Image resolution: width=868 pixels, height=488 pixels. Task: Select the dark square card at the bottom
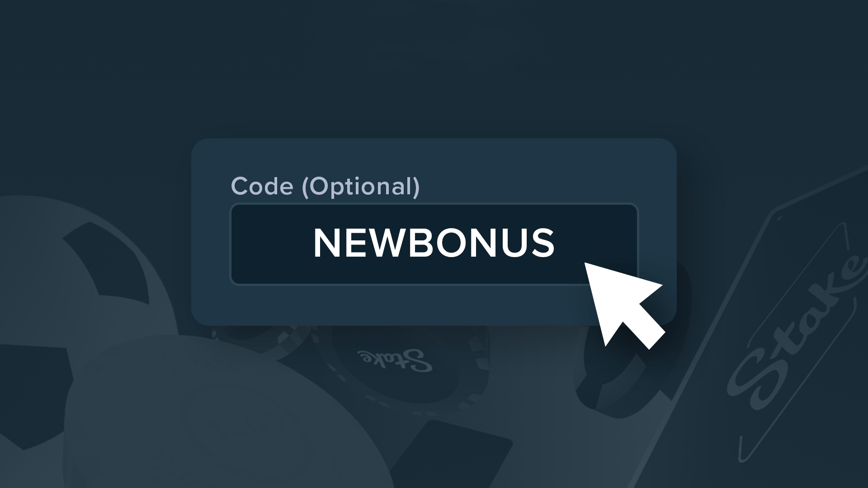(451, 454)
